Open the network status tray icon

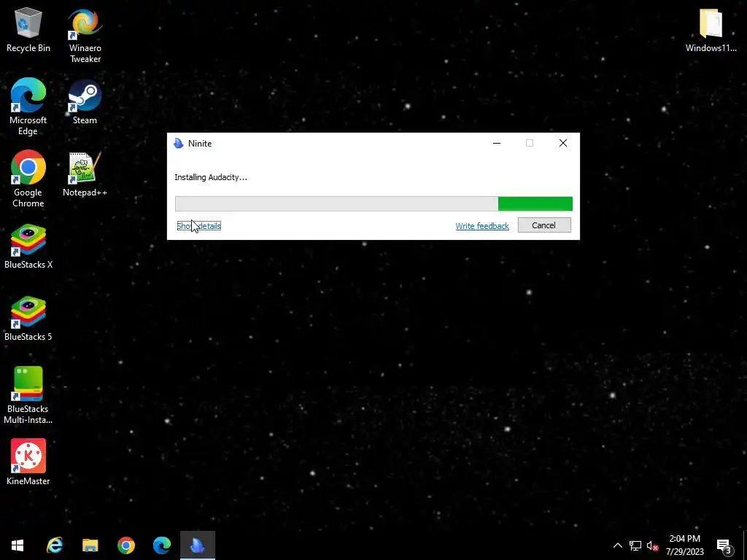pos(635,545)
